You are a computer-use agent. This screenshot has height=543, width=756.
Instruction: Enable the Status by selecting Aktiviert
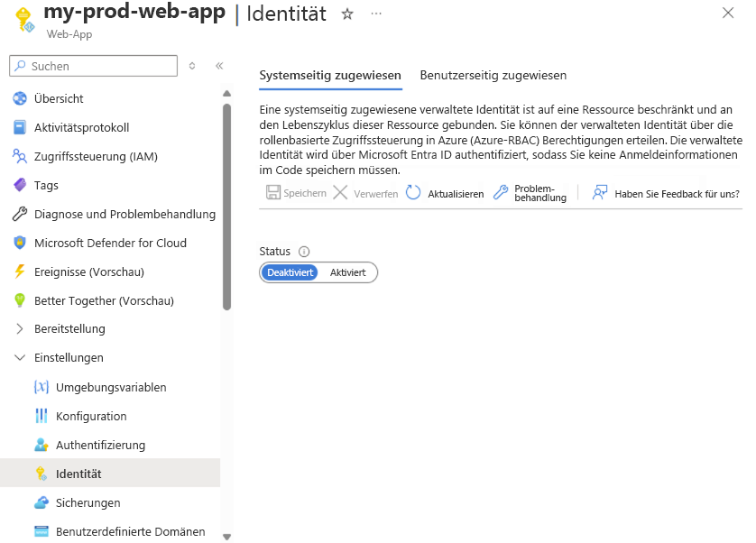(347, 272)
